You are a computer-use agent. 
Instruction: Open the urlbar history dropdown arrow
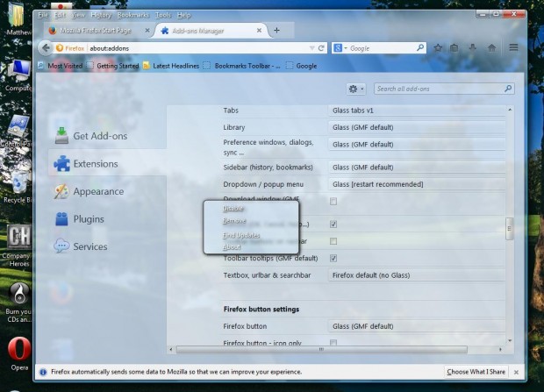(311, 48)
